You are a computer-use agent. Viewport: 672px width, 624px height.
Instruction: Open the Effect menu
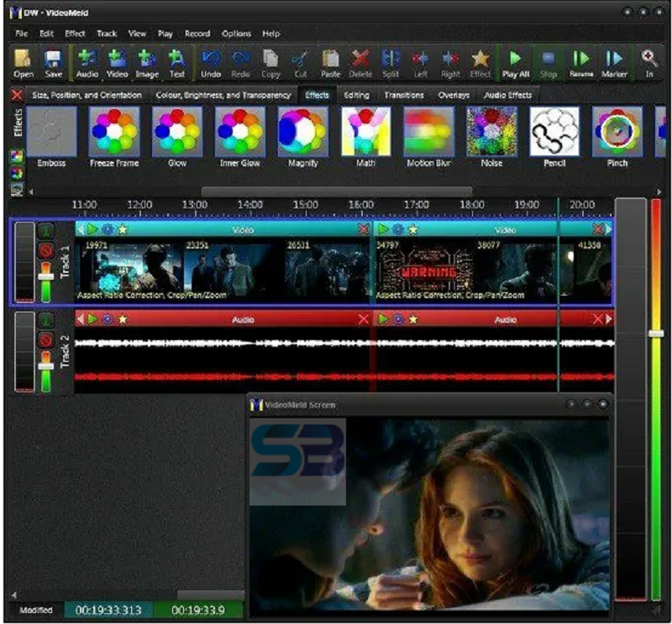tap(74, 34)
